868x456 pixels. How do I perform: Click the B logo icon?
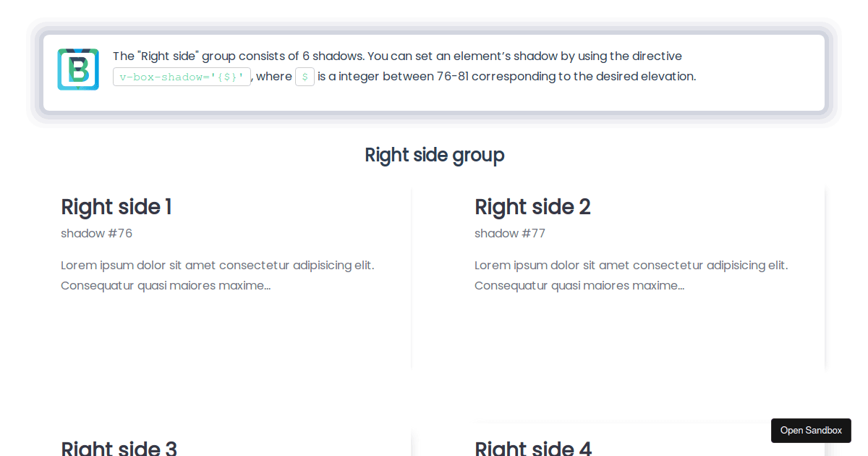77,69
